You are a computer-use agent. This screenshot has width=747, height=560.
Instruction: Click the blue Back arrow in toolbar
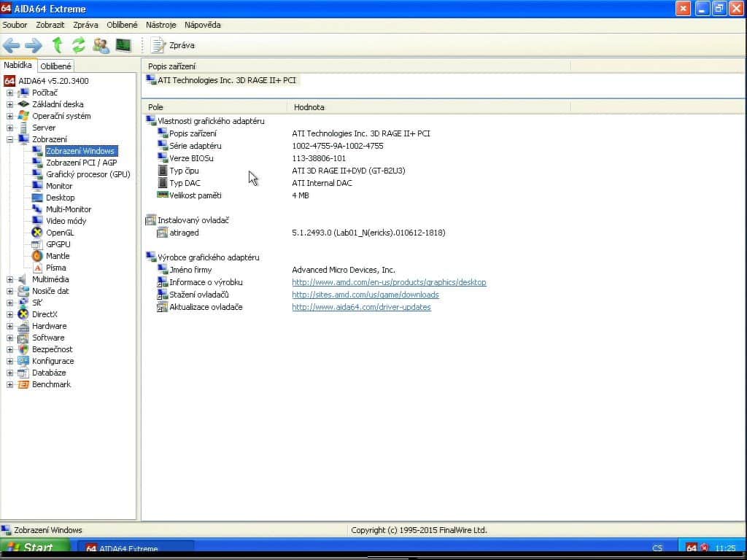(12, 45)
